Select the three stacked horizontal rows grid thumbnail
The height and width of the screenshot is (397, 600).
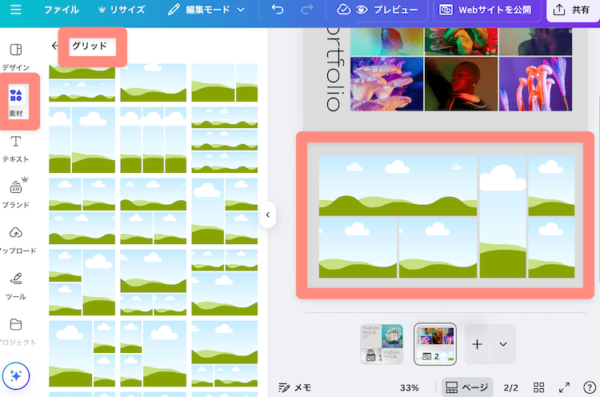225,140
